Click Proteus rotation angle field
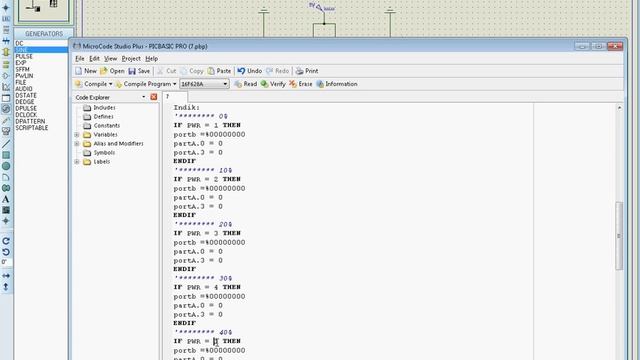 (6, 262)
